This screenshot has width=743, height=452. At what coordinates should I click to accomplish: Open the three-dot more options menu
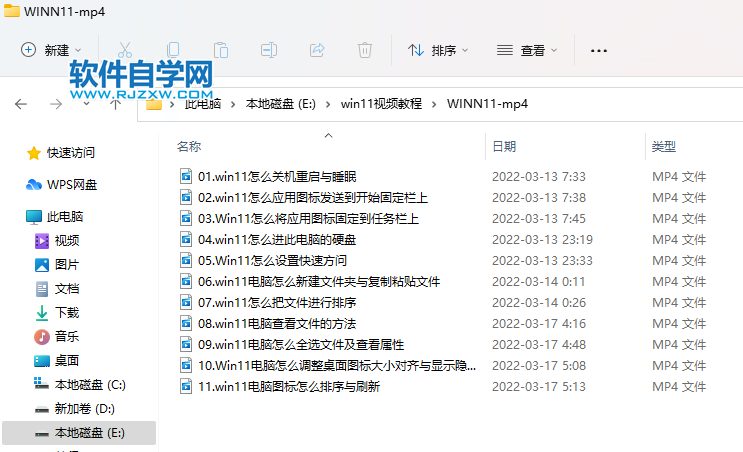coord(599,50)
